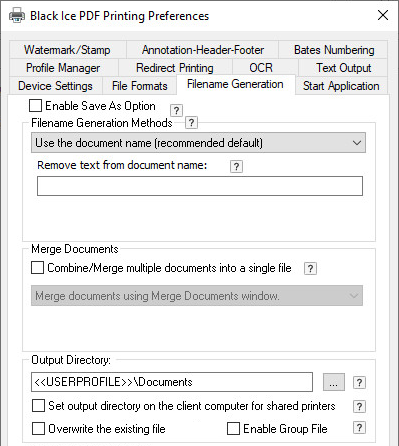The image size is (399, 446).
Task: Check Combine/Merge multiple documents into single file
Action: [37, 268]
